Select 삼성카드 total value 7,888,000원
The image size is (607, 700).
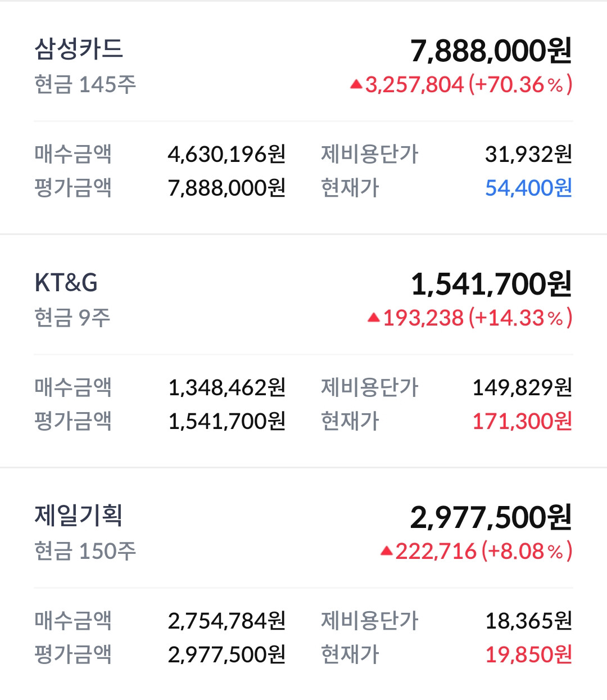tap(491, 51)
